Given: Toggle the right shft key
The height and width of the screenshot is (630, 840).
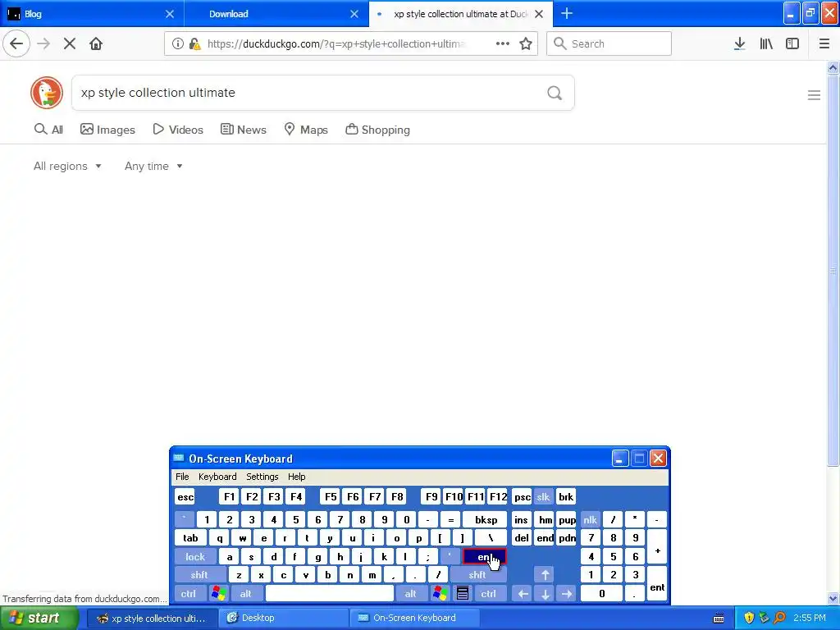Looking at the screenshot, I should (477, 575).
